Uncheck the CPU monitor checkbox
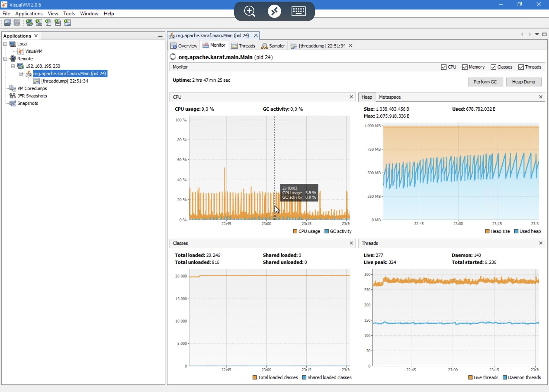The image size is (549, 392). [444, 67]
